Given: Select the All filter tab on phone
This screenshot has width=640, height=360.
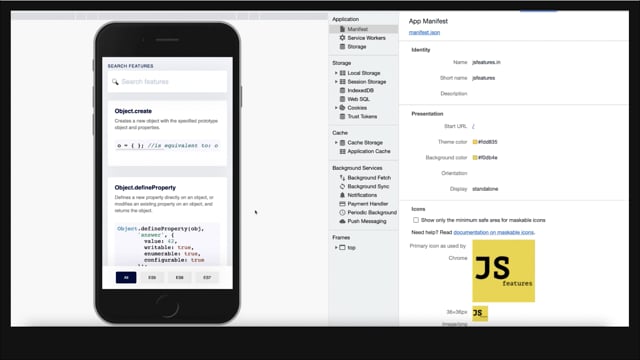Looking at the screenshot, I should [x=126, y=278].
